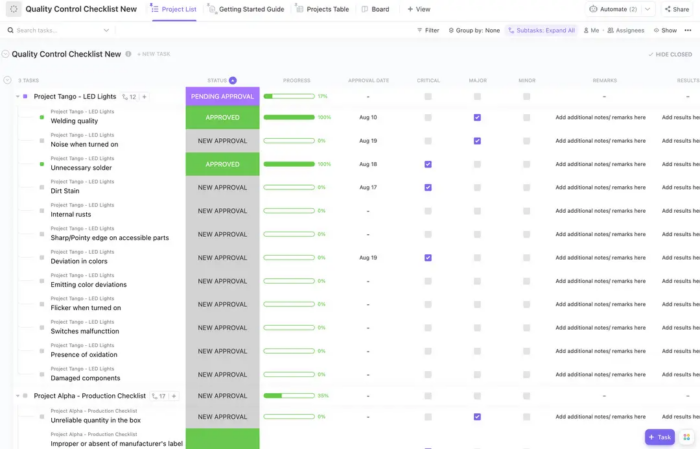Open the Board tab
Screen dimensions: 700x449
[375, 9]
